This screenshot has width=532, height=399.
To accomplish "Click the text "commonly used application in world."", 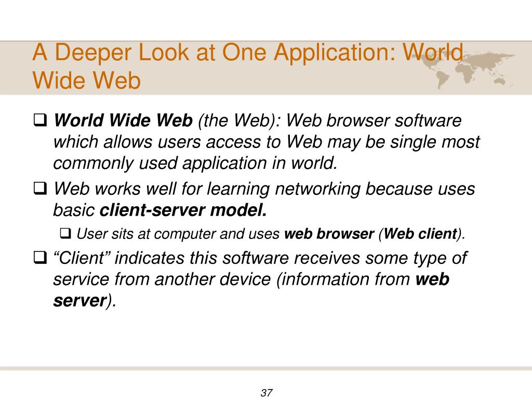I will coord(195,163).
